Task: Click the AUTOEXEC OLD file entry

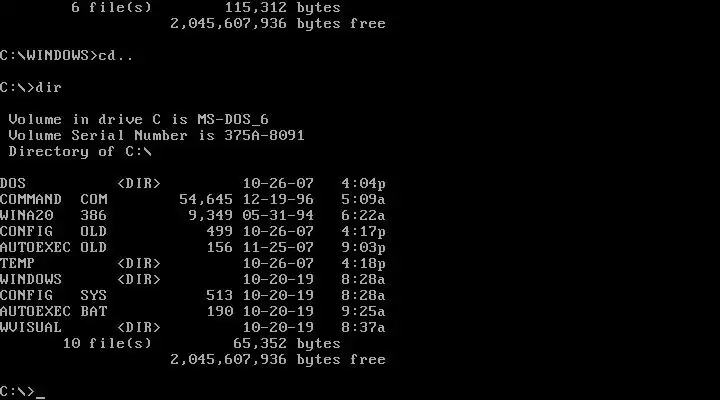Action: (x=193, y=248)
